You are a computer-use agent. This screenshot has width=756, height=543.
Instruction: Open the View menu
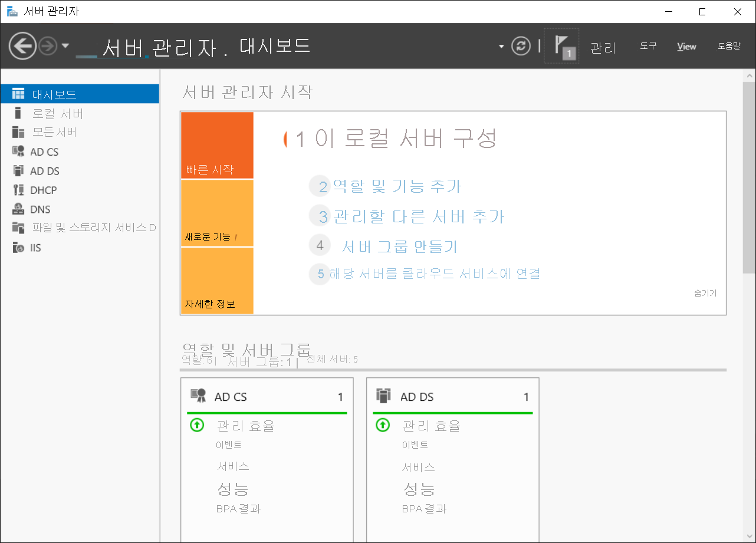[x=686, y=47]
